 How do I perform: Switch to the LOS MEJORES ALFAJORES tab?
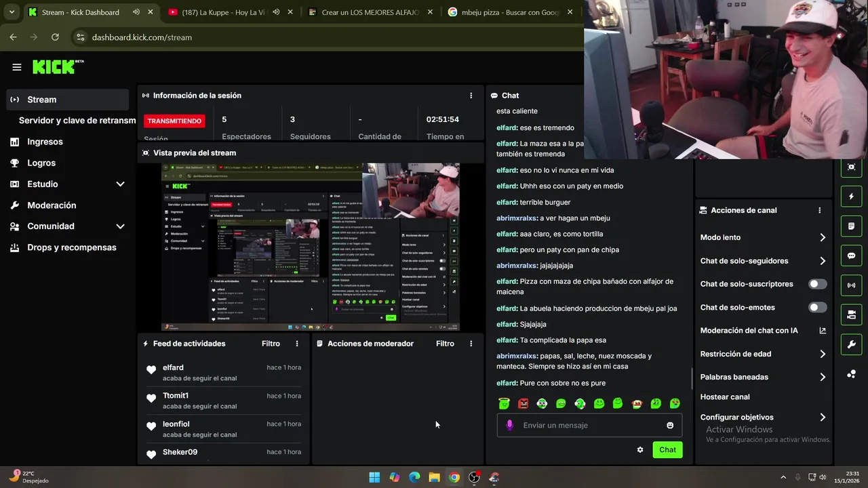370,12
